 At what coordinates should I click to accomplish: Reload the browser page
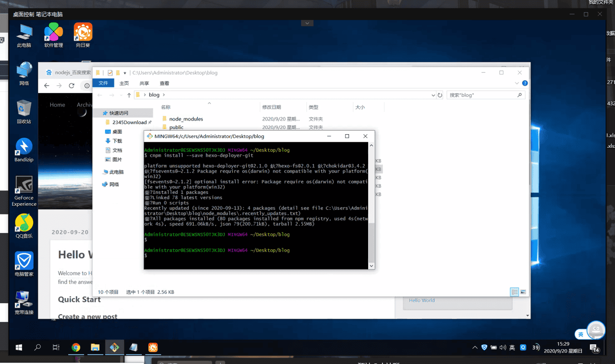point(71,86)
